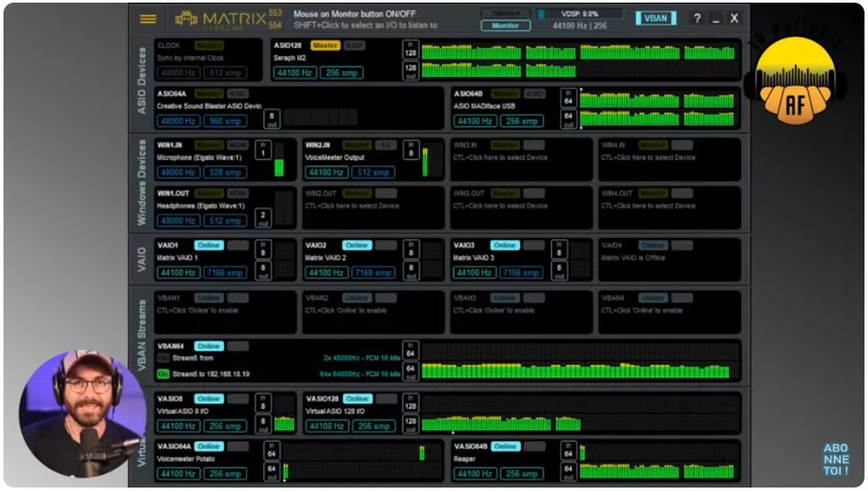
Task: Click ASIO128 'in 128' input box
Action: [410, 49]
